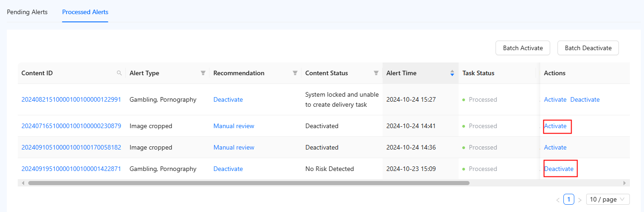Click 'Image cropped' in the 14:36 row
644x212 pixels.
151,147
